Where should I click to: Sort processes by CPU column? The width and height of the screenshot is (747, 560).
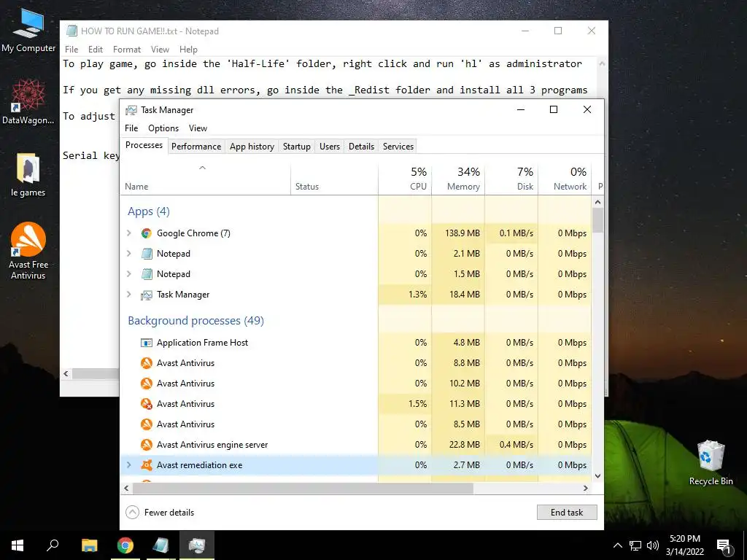[404, 179]
